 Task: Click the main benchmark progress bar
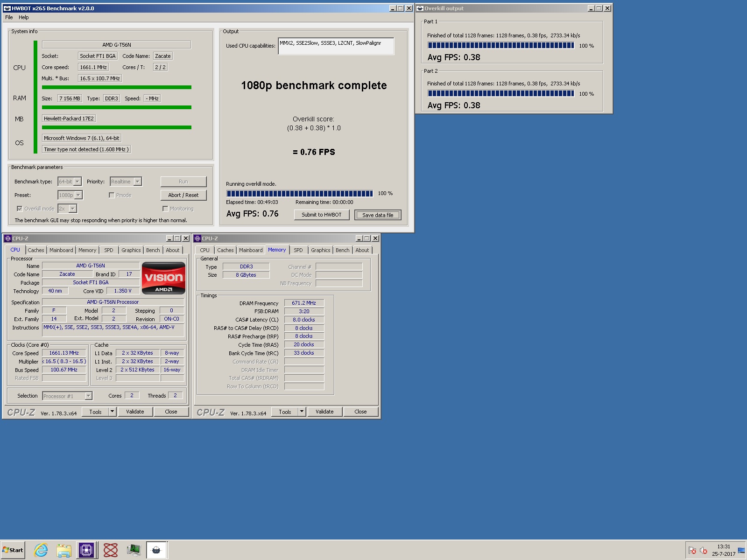300,193
